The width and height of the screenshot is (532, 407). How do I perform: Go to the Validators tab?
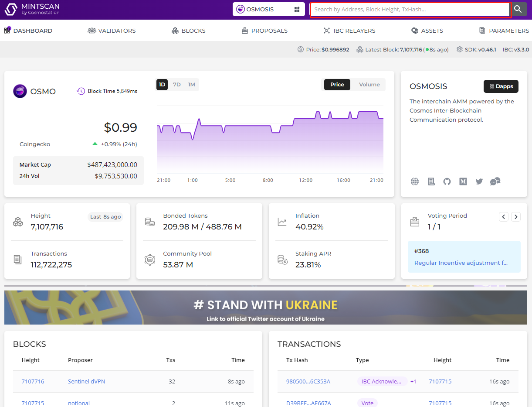[x=112, y=31]
